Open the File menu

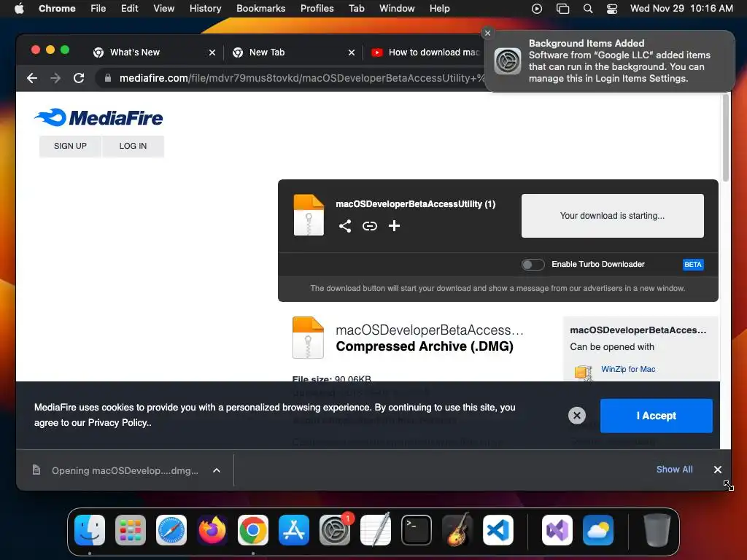pos(98,9)
